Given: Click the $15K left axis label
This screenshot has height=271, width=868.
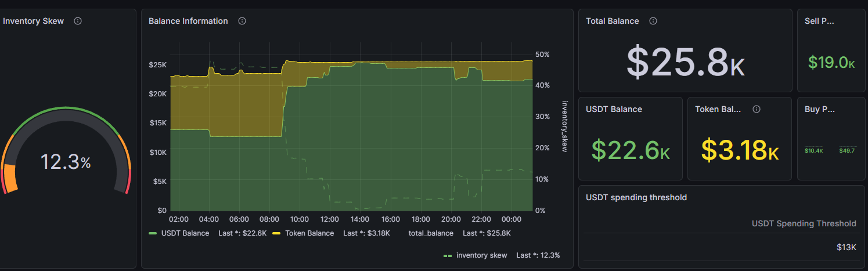Looking at the screenshot, I should (157, 123).
